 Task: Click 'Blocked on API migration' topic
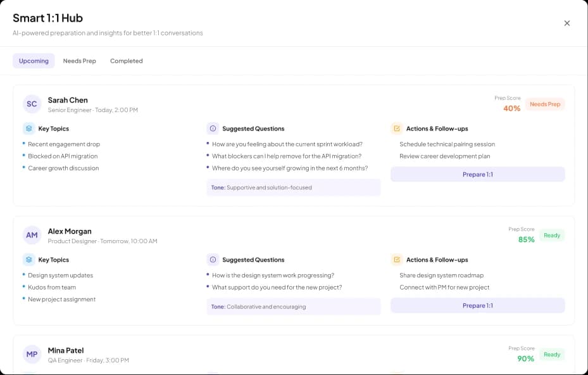63,156
